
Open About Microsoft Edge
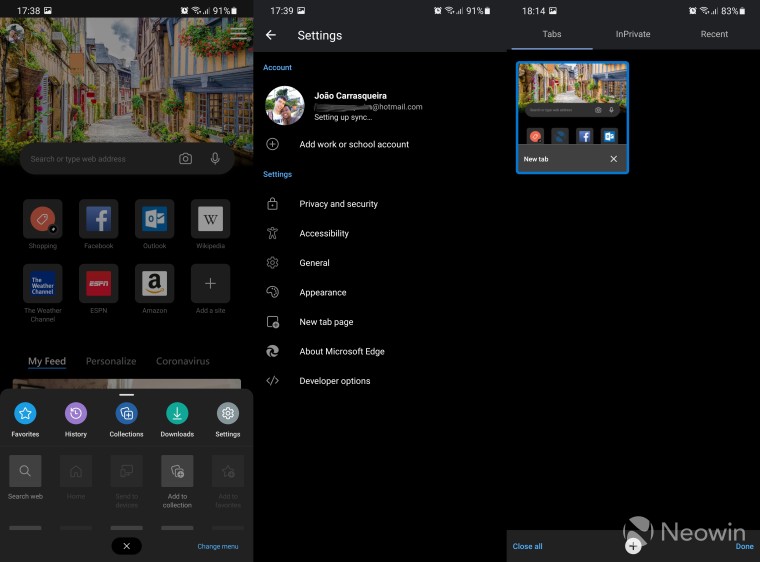coord(380,352)
